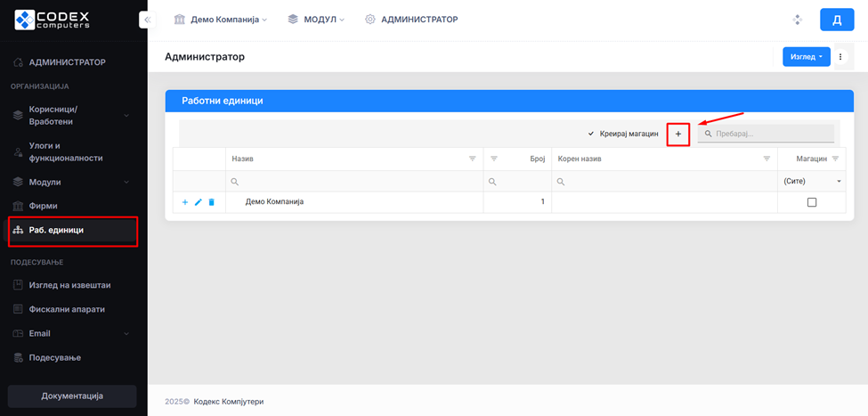Image resolution: width=868 pixels, height=416 pixels.
Task: Add a child row with the blue plus icon
Action: (x=185, y=202)
